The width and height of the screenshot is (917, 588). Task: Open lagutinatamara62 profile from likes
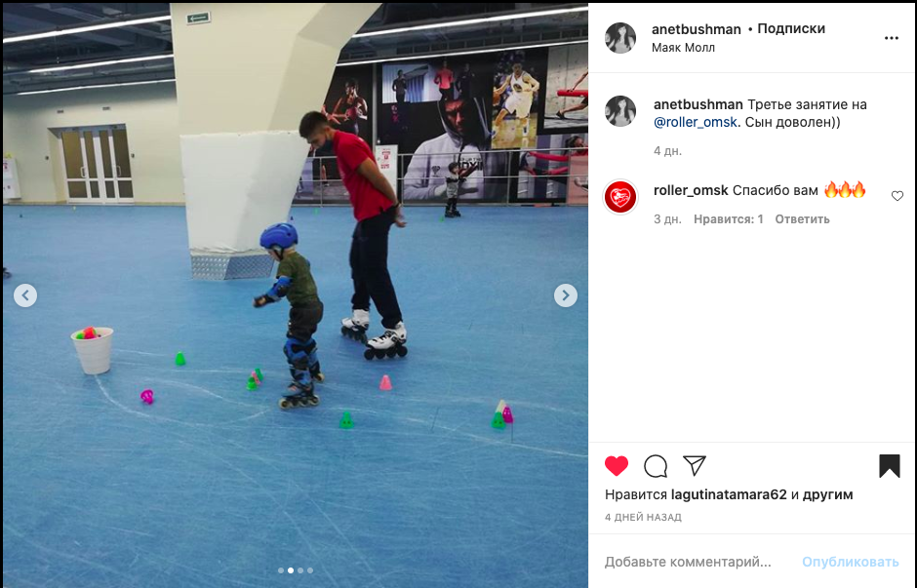coord(729,494)
